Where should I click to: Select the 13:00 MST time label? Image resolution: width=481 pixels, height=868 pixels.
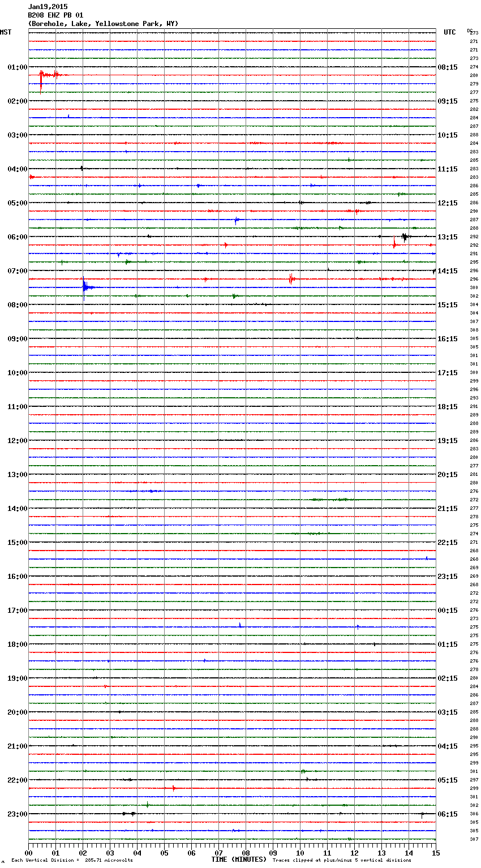(17, 475)
